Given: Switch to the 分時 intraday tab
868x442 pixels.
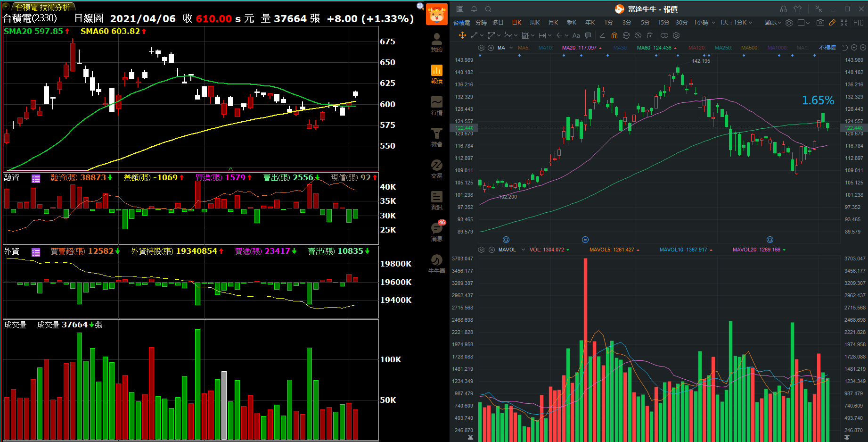Looking at the screenshot, I should pyautogui.click(x=481, y=23).
